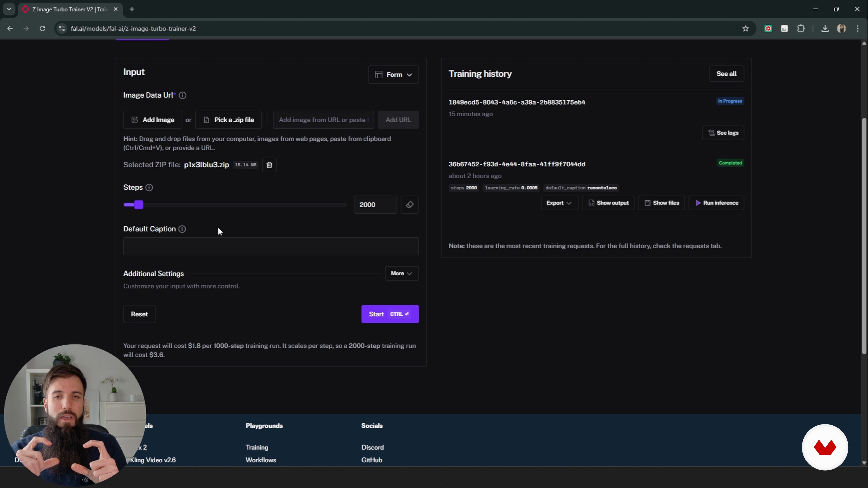Screen dimensions: 868x488
Task: Click the info icon beside Image Data Url
Action: 183,95
